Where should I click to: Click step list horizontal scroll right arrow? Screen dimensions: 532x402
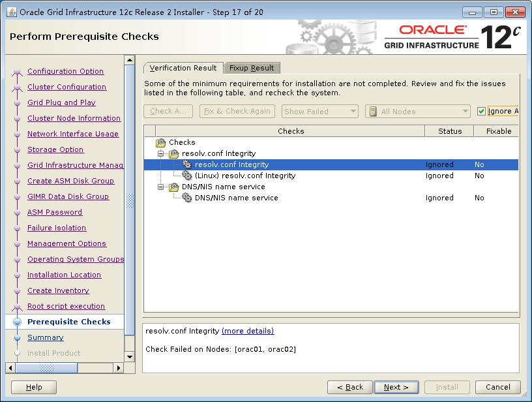pos(118,367)
